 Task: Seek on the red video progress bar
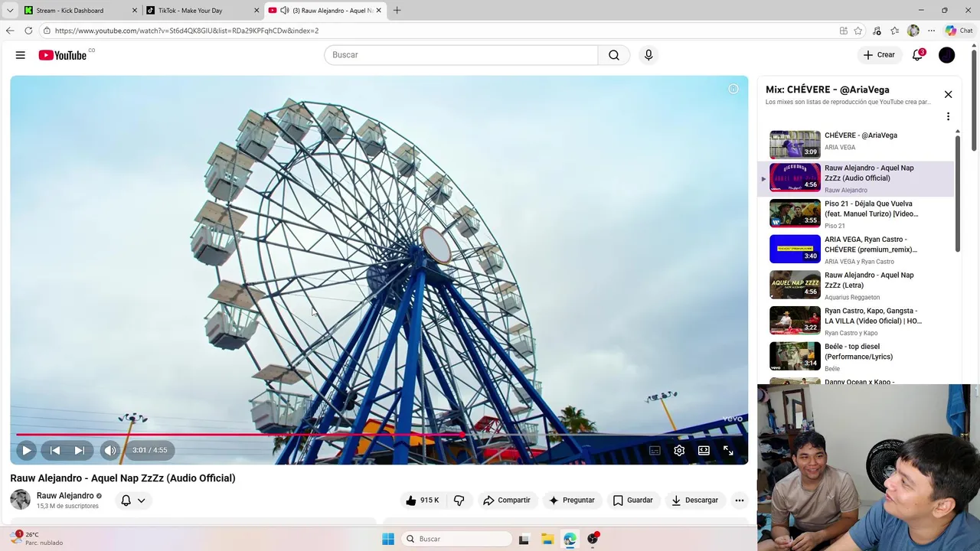click(379, 435)
